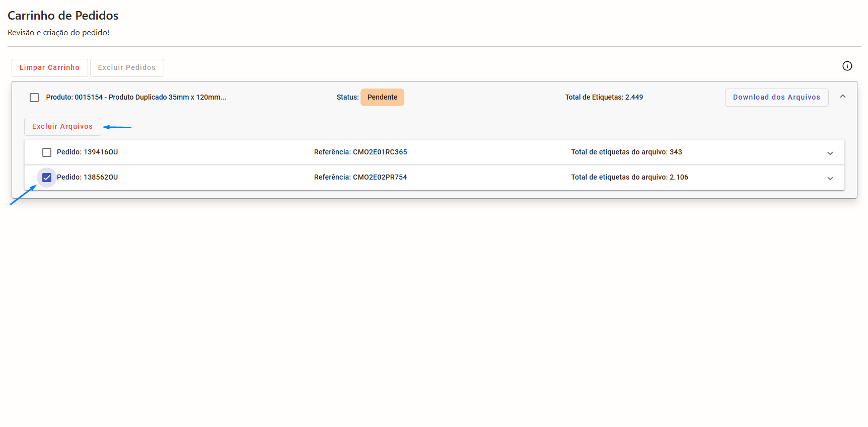Expand details for Pedido 139416OU
The image size is (868, 427).
(x=830, y=153)
